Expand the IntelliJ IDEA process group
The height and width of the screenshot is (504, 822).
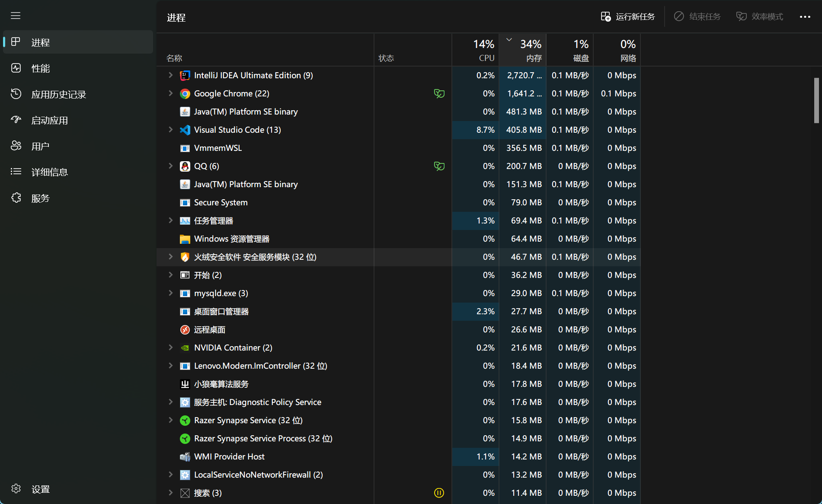[x=170, y=75]
